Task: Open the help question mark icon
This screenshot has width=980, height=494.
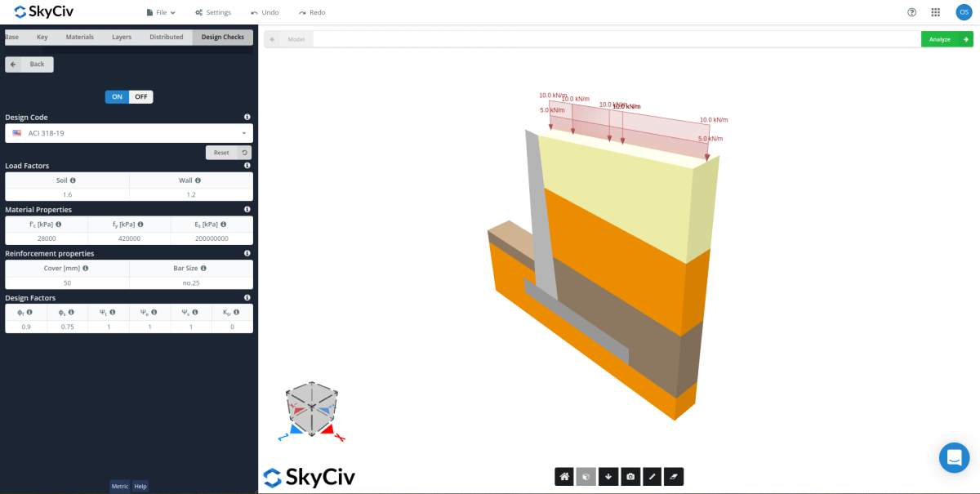Action: pyautogui.click(x=912, y=11)
